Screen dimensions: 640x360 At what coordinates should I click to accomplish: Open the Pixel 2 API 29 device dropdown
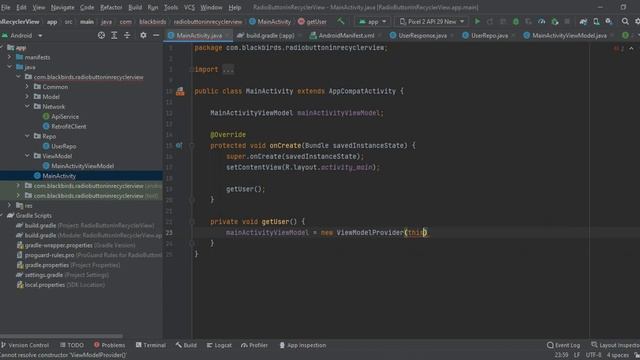coord(431,22)
